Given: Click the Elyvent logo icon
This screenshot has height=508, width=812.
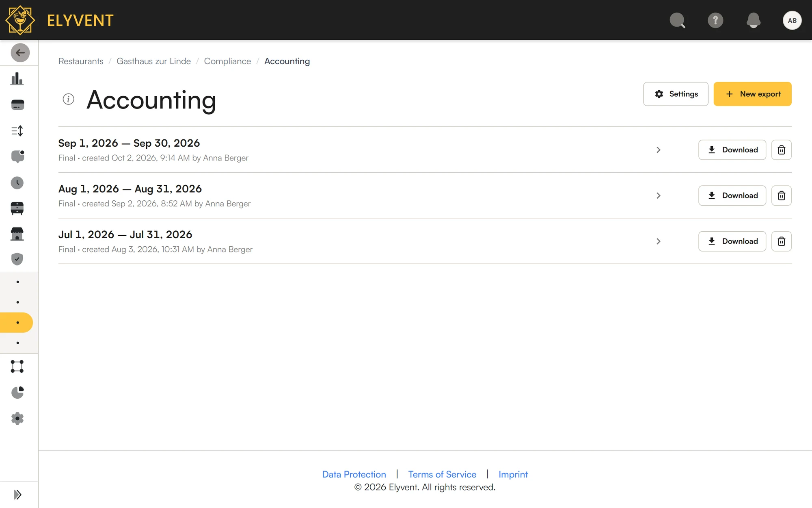Looking at the screenshot, I should (x=20, y=20).
